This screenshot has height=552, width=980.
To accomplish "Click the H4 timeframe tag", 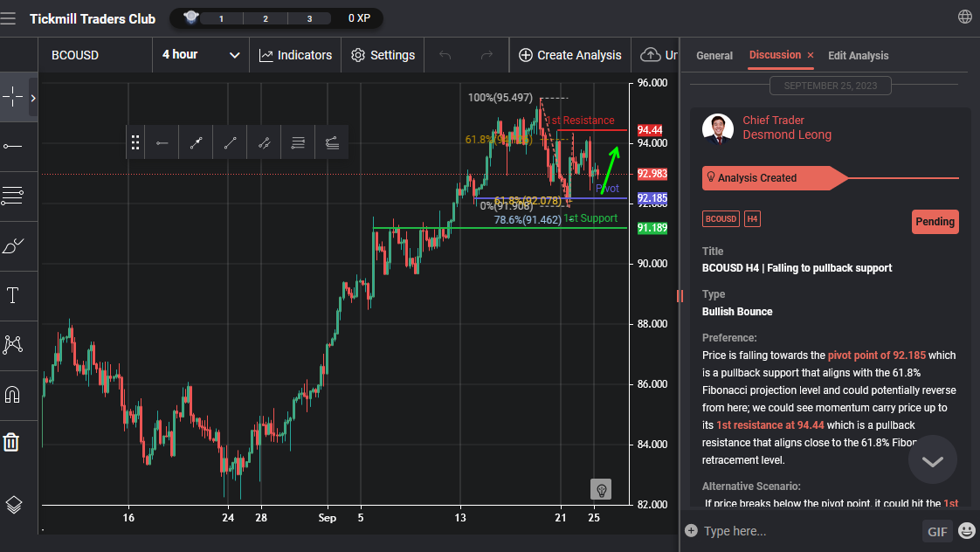I will (753, 219).
